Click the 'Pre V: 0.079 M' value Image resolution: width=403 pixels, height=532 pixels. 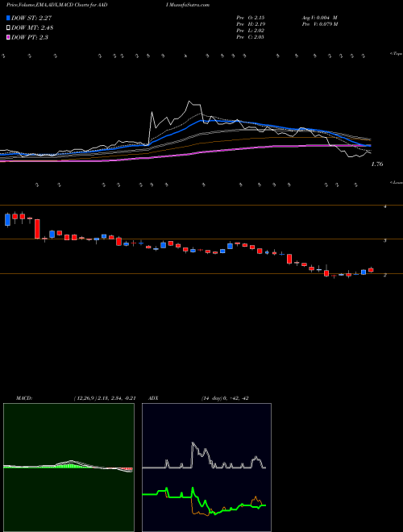[x=319, y=24]
